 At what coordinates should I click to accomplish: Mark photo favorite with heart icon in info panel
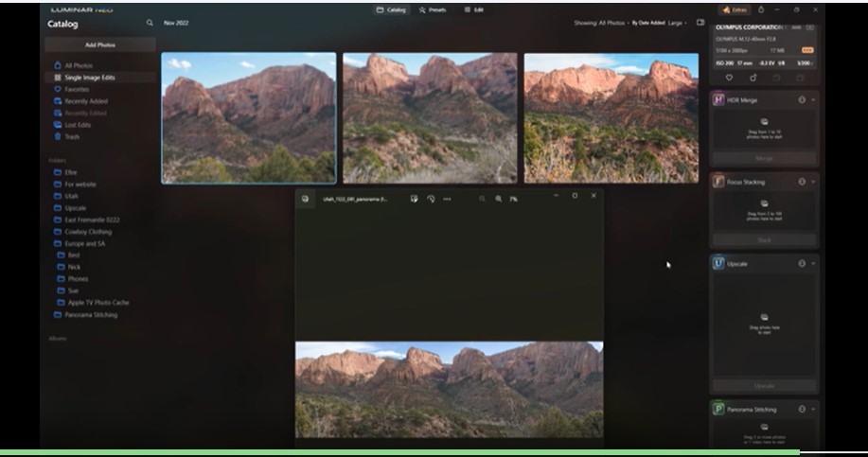pos(729,78)
